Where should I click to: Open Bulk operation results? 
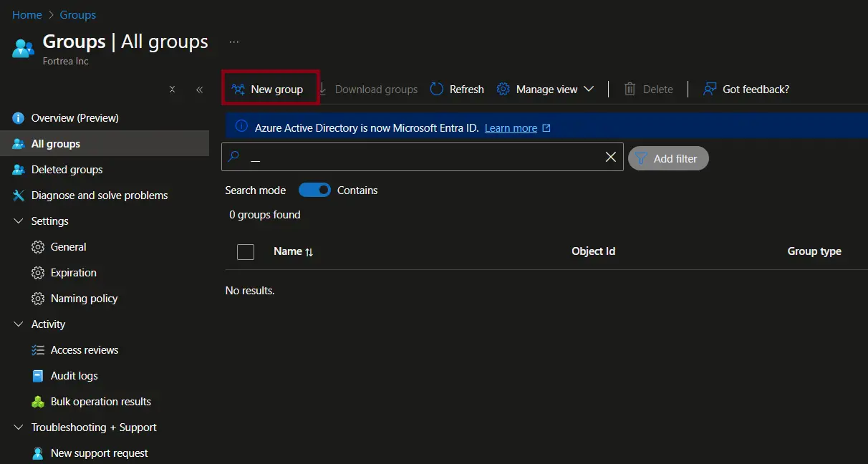point(100,401)
